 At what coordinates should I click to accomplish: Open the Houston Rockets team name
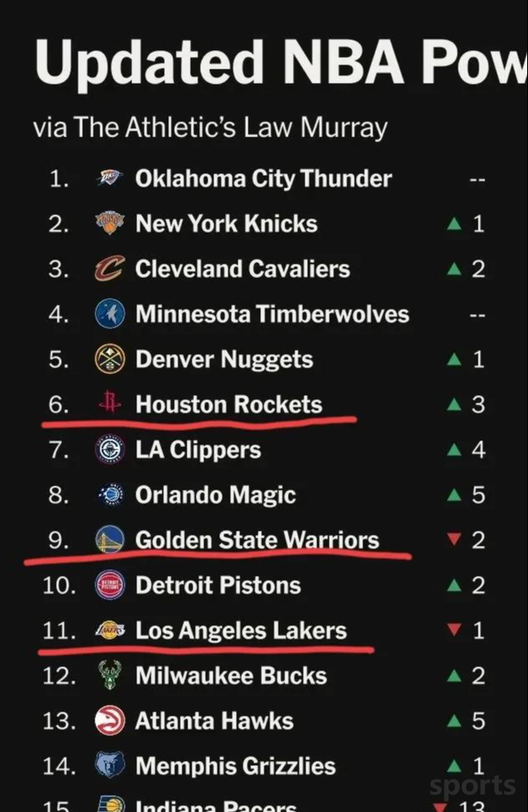(228, 404)
